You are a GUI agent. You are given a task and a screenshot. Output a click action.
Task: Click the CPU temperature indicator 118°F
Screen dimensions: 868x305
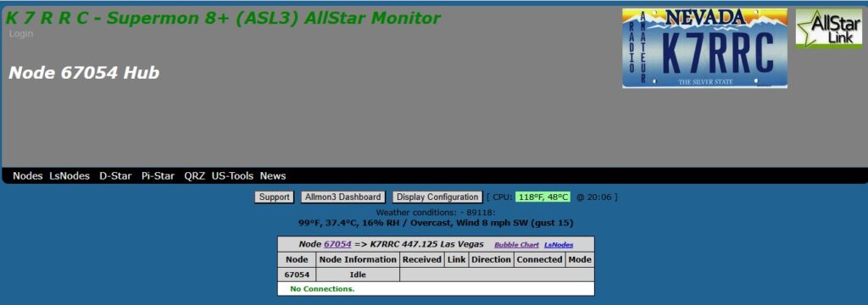(542, 197)
